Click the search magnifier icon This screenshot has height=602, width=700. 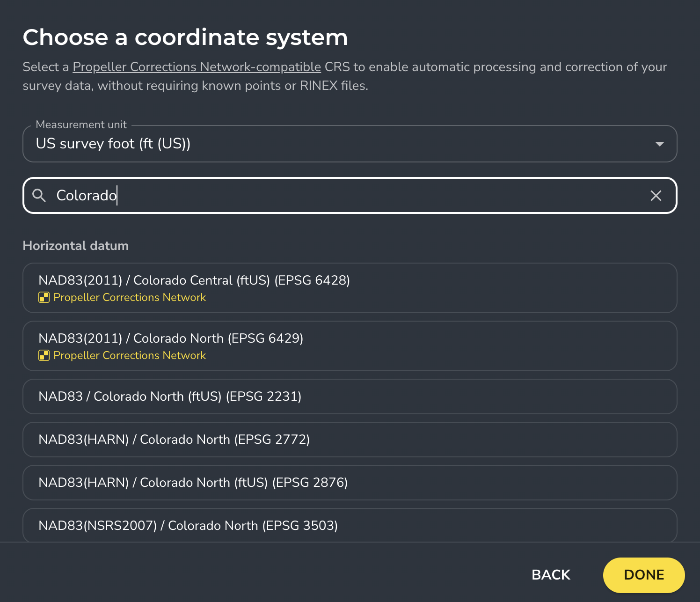tap(39, 195)
